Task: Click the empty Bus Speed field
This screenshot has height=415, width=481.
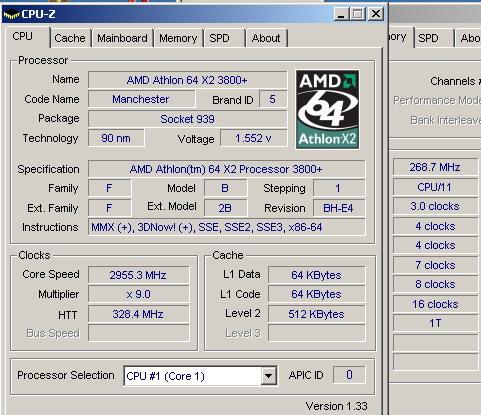Action: coord(138,333)
